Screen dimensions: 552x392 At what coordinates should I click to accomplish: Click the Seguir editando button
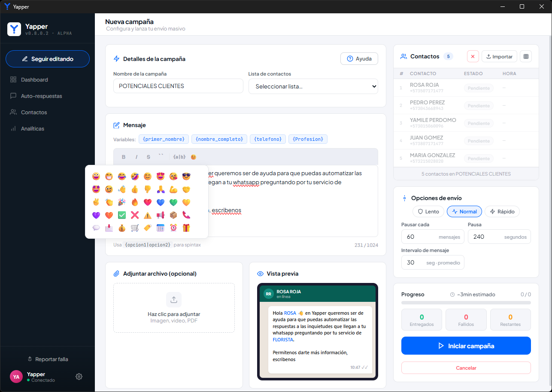pos(48,59)
